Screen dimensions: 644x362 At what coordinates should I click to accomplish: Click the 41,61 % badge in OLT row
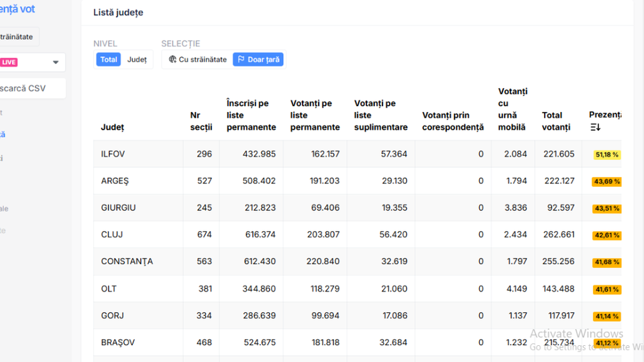pos(606,289)
